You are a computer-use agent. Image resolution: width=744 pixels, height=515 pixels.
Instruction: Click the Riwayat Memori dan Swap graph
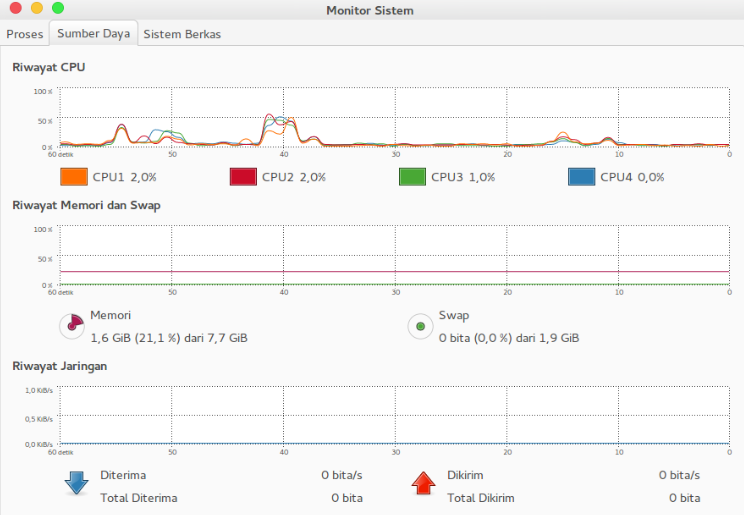click(395, 255)
